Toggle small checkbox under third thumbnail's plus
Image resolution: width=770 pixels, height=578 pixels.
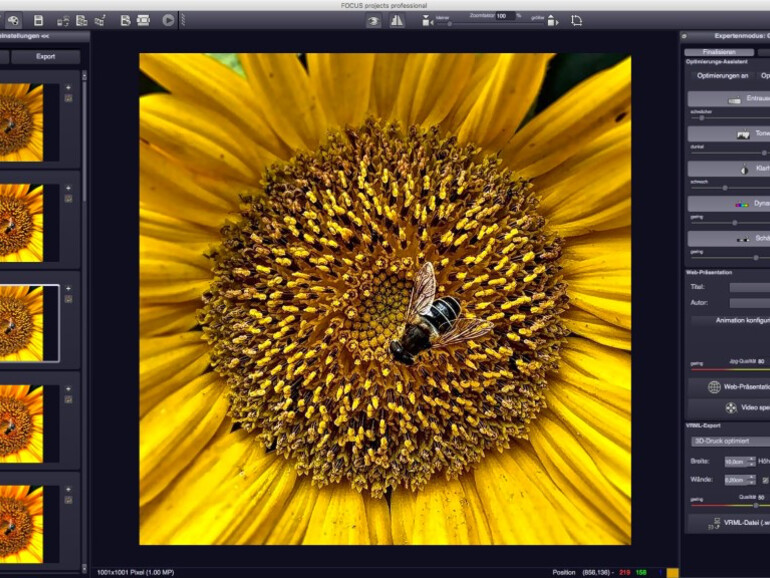pos(68,299)
